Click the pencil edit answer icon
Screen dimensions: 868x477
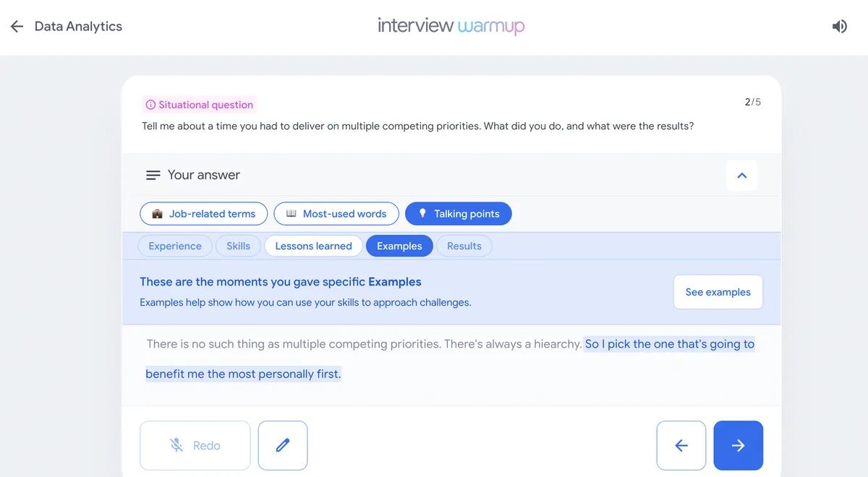click(x=283, y=445)
